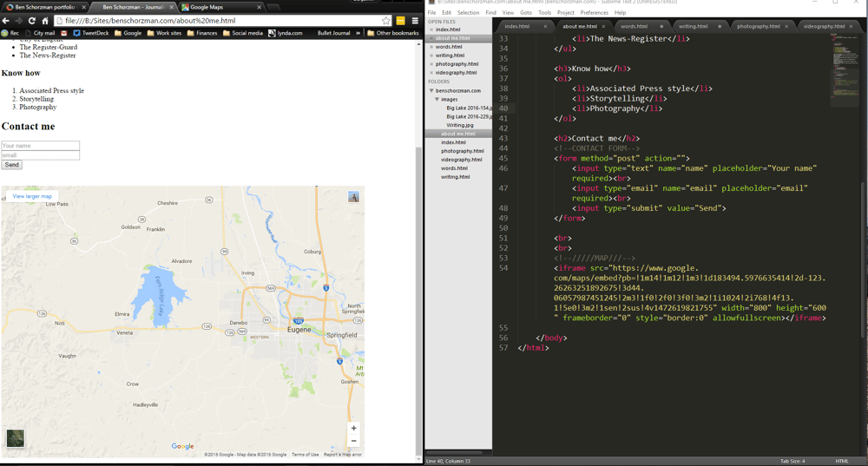Screen dimensions: 868x466
Task: Toggle satellite view thumbnail on map
Action: coord(16,438)
